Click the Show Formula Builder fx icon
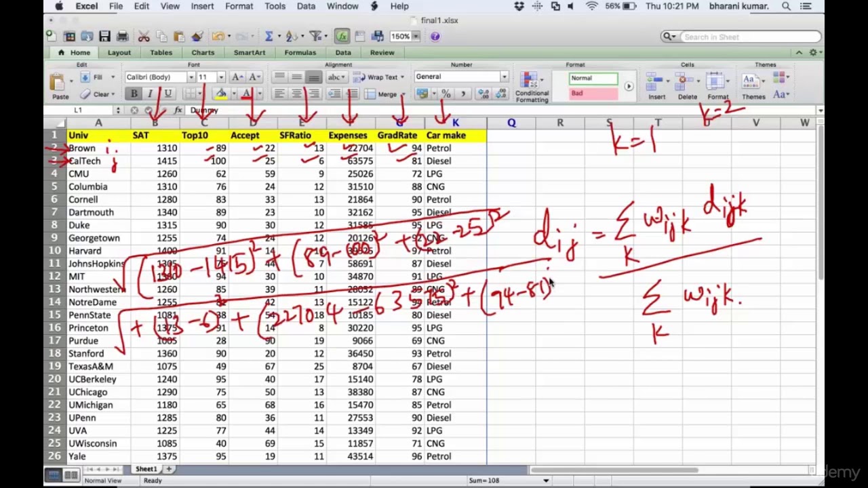The height and width of the screenshot is (488, 868). pyautogui.click(x=341, y=37)
